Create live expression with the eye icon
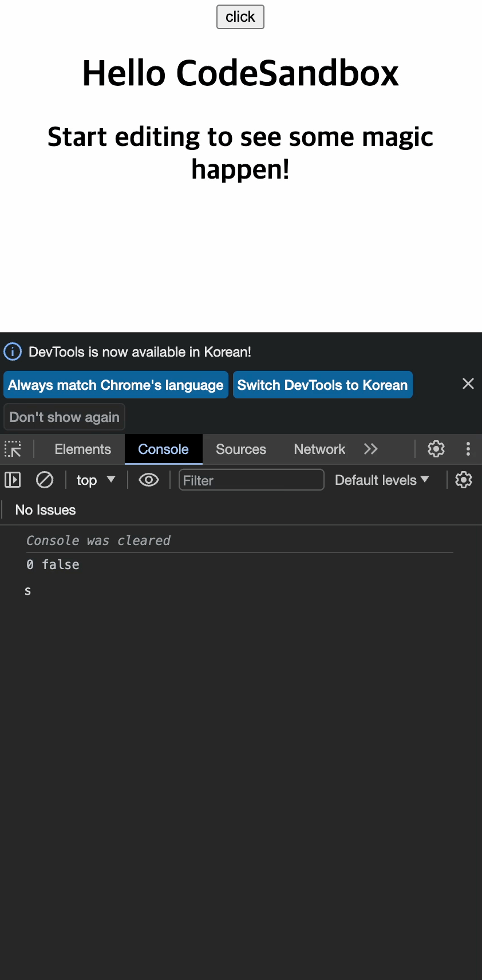Screen dimensions: 482x980 coord(149,480)
